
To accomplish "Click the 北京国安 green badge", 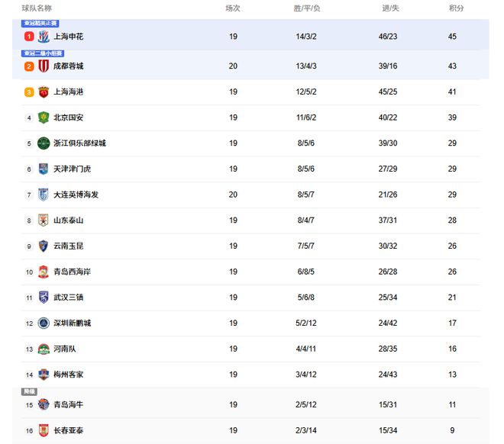I will tap(44, 117).
